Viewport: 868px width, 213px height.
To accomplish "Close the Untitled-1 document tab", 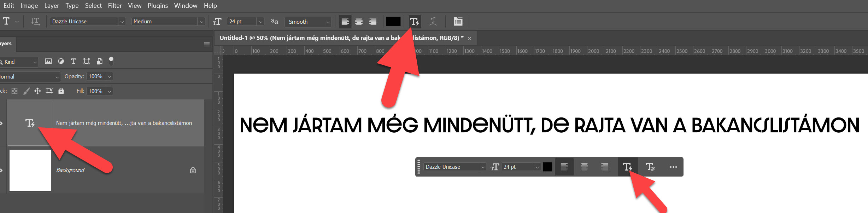I will point(469,38).
